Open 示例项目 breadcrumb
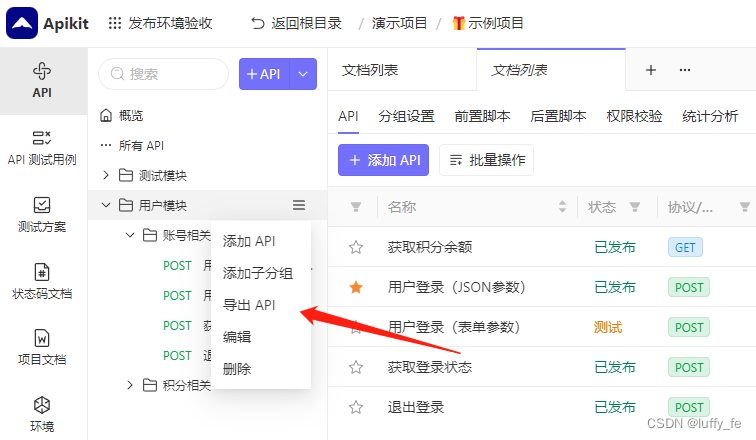Viewport: 756px width, 440px height. tap(496, 23)
